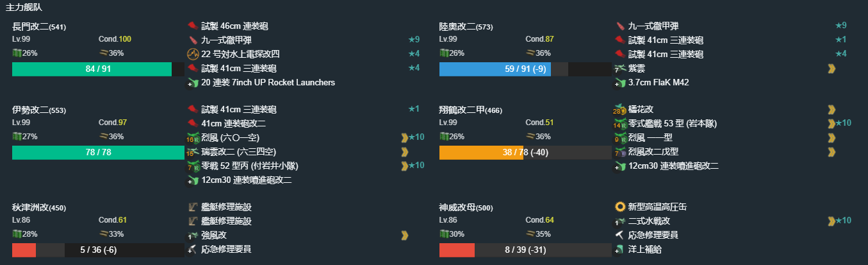Click 長門改二's green HP bar

(x=92, y=69)
